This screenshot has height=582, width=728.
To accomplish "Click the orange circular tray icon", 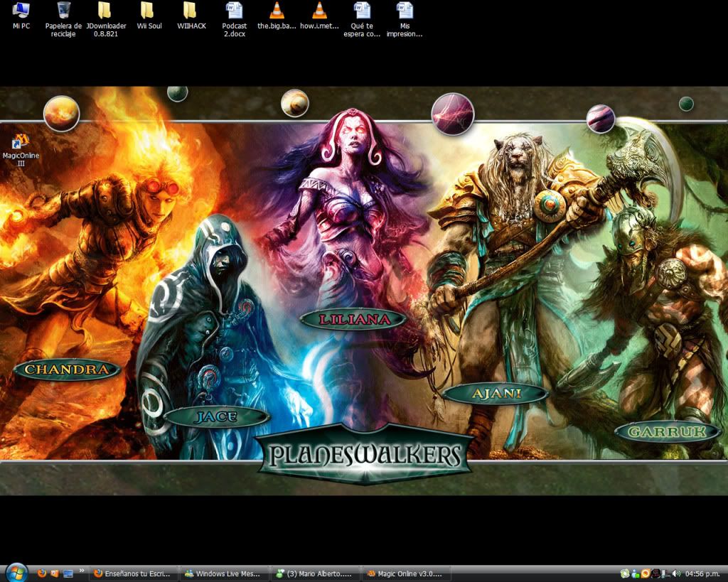I will [646, 573].
